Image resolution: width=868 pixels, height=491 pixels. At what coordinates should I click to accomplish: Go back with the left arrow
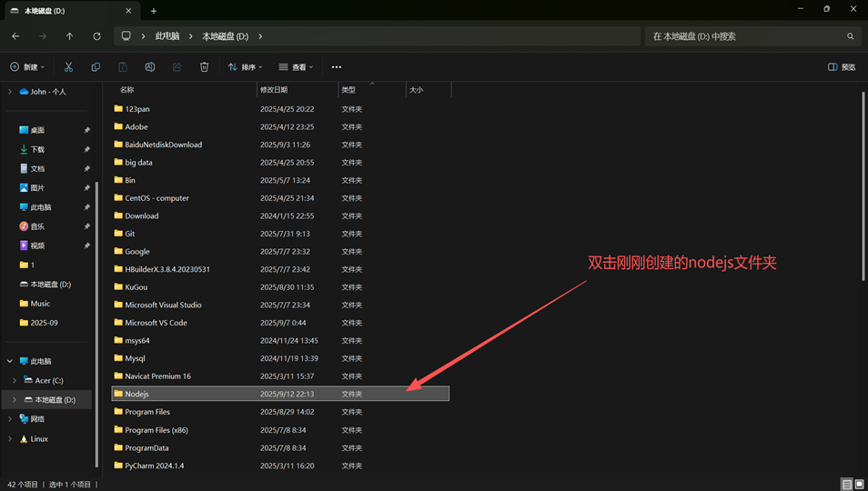(x=15, y=36)
